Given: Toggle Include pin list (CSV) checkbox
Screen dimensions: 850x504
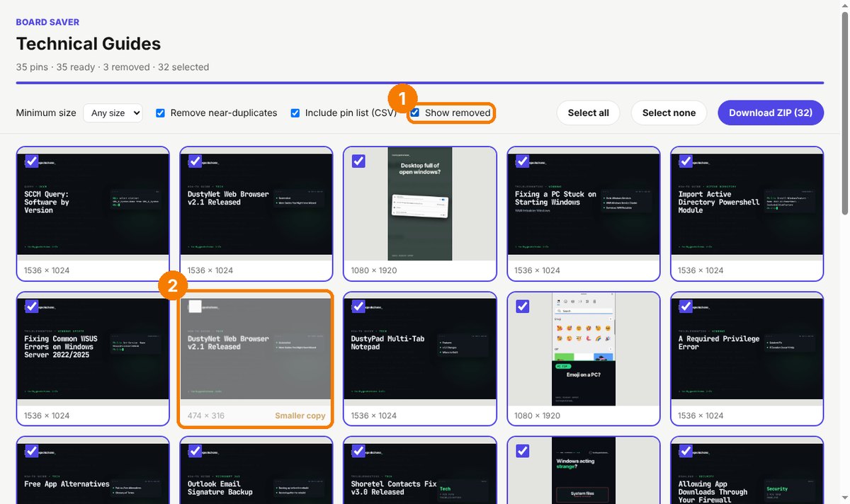Looking at the screenshot, I should coord(295,113).
